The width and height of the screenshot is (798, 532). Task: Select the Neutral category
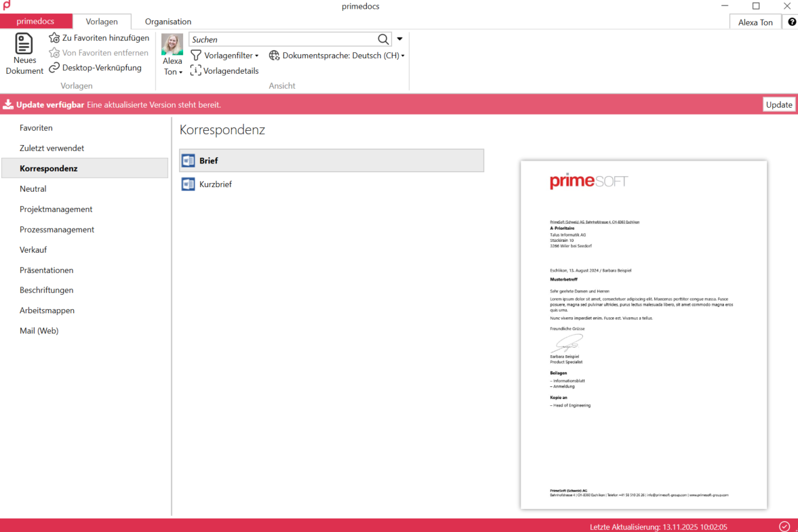click(x=85, y=188)
